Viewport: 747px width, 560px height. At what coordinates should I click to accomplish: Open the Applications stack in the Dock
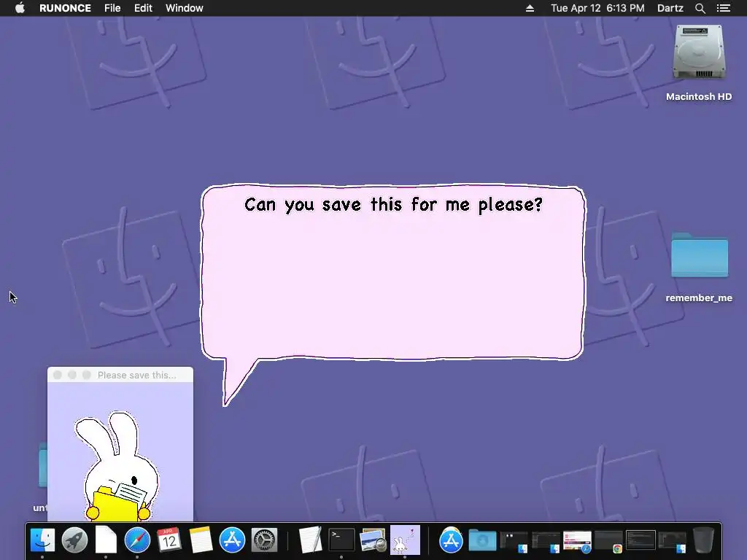(451, 540)
